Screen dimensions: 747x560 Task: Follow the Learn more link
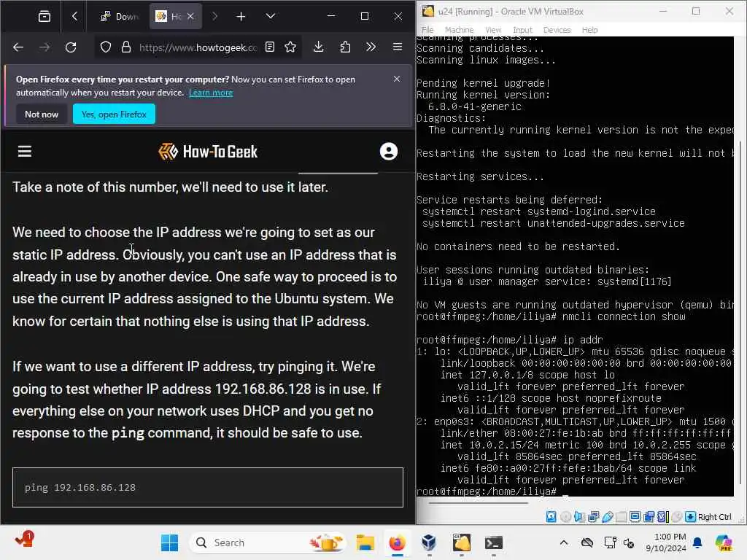coord(211,93)
